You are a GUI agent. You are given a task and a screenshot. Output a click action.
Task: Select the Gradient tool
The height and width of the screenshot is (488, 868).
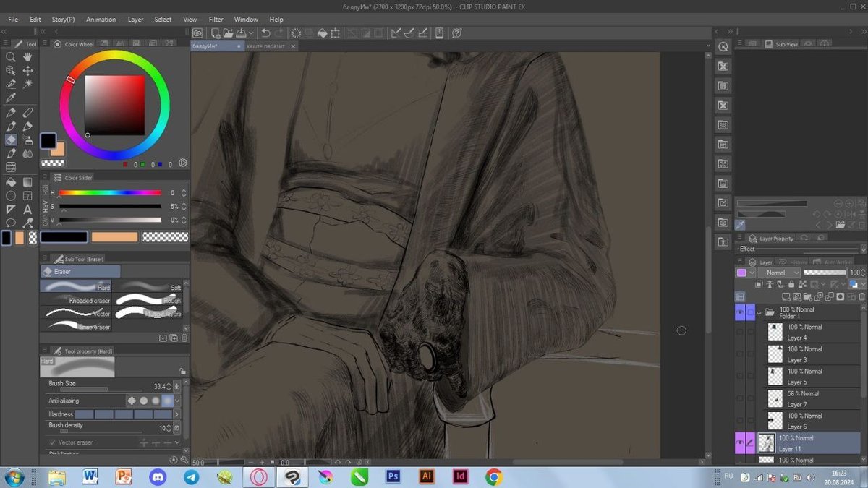pos(27,181)
